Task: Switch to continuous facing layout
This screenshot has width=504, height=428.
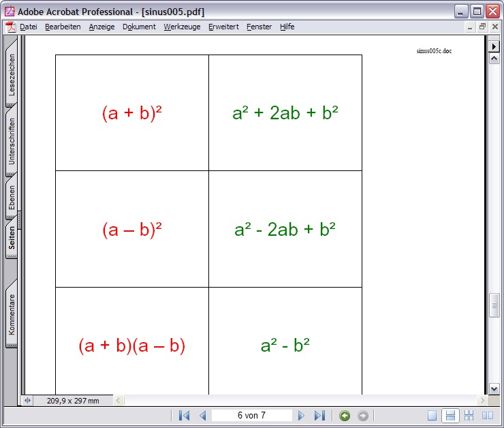Action: [x=469, y=416]
